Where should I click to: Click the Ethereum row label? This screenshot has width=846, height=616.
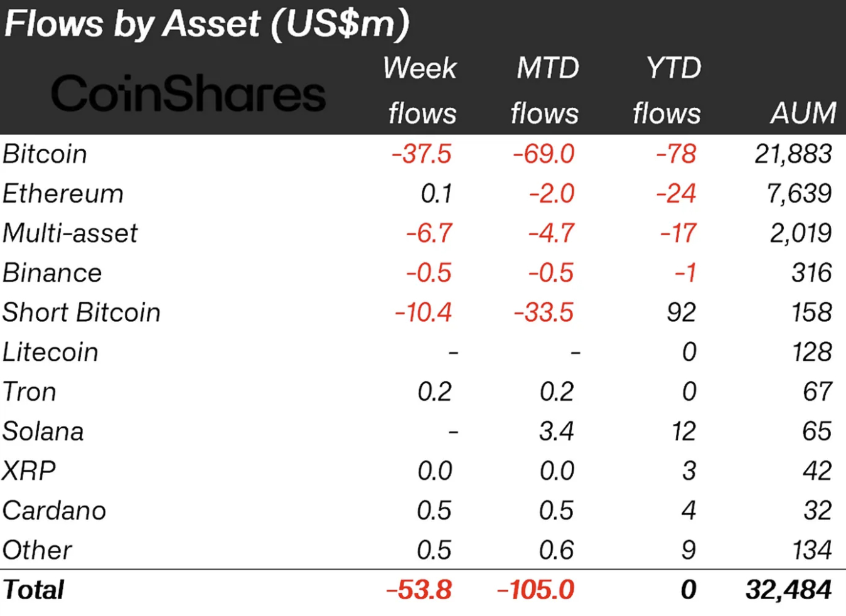coord(63,194)
